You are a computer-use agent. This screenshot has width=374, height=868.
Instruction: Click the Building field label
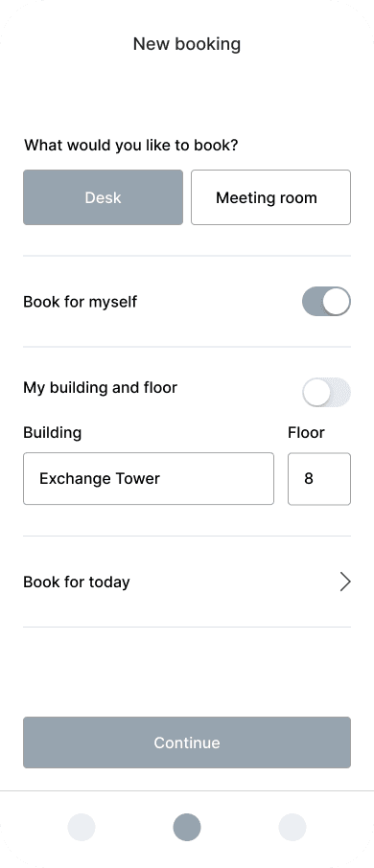click(x=52, y=432)
